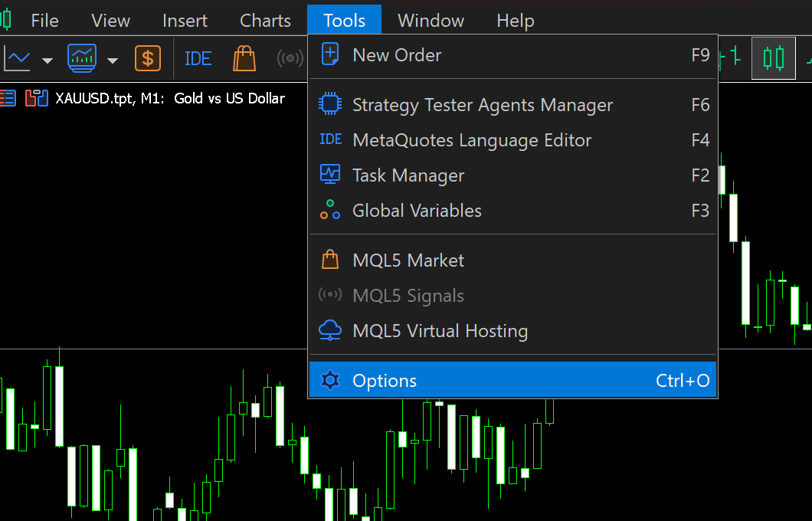Click the toolbar Signals broadcast icon
The width and height of the screenshot is (812, 521).
290,58
